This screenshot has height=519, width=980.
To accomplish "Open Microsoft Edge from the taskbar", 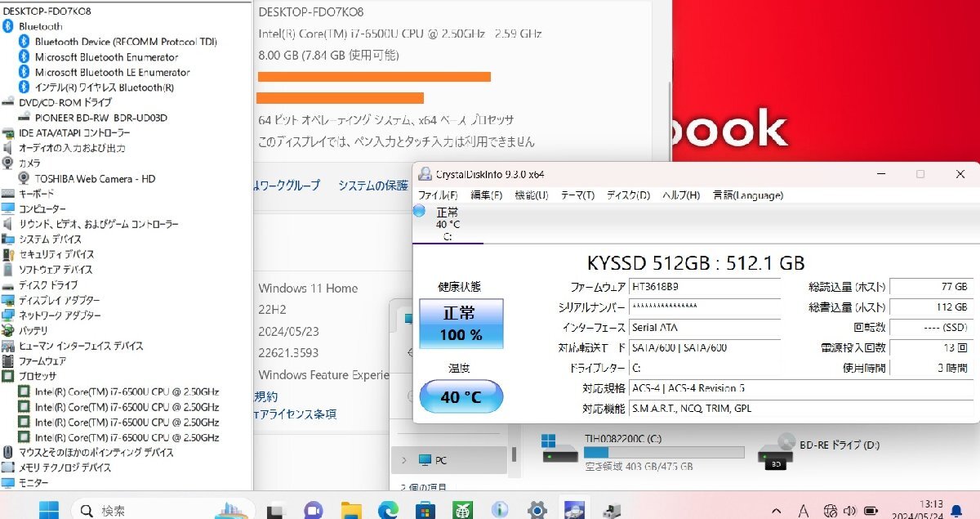I will click(x=387, y=511).
